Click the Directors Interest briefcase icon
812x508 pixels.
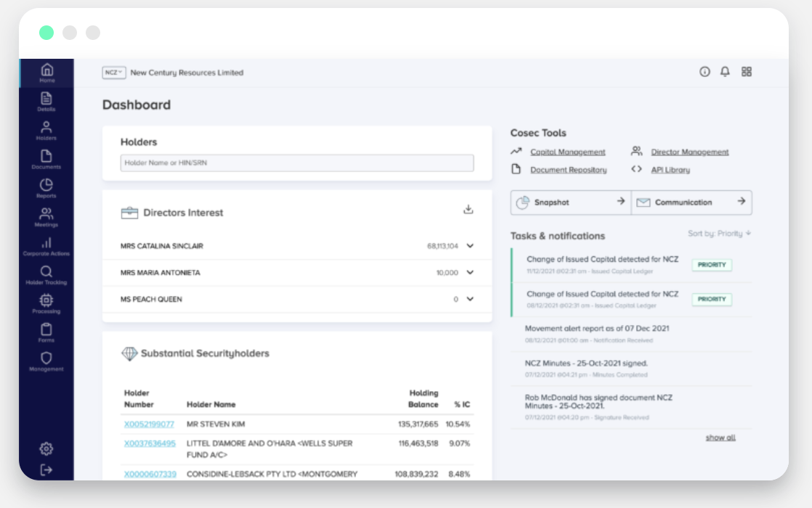pos(129,213)
